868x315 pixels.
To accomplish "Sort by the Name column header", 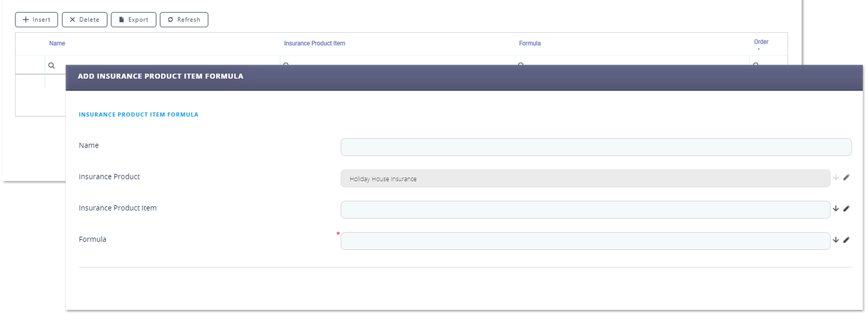I will [x=57, y=43].
